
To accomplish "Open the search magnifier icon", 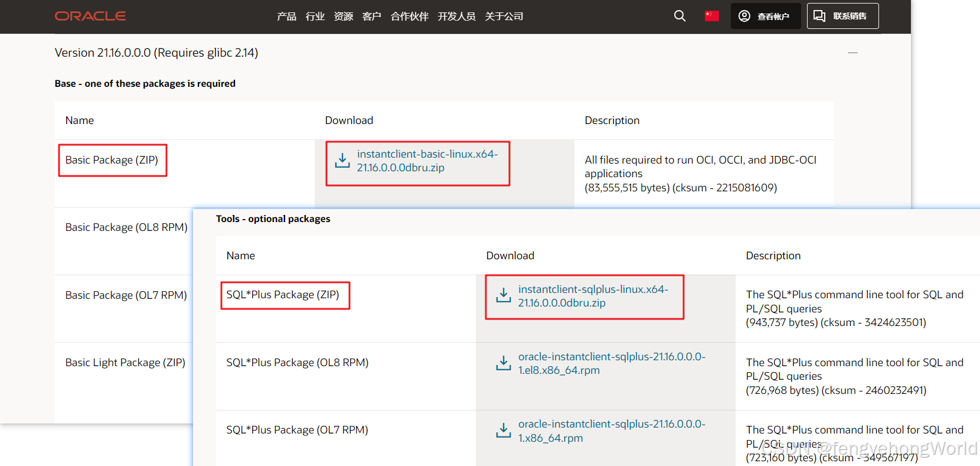I will click(680, 16).
